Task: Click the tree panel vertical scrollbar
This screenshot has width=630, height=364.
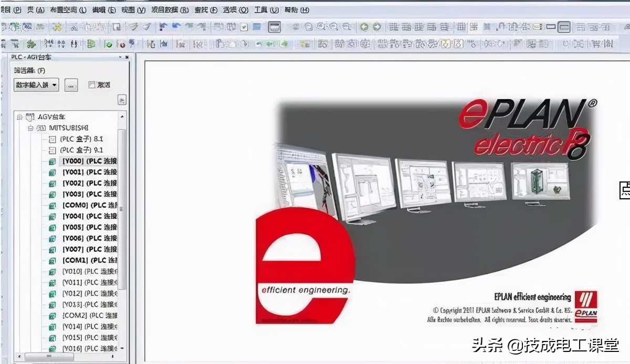Action: click(x=122, y=231)
